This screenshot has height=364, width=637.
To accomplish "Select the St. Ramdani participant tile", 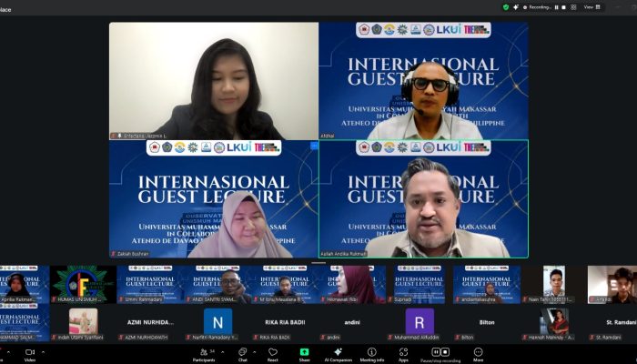I will (x=613, y=322).
